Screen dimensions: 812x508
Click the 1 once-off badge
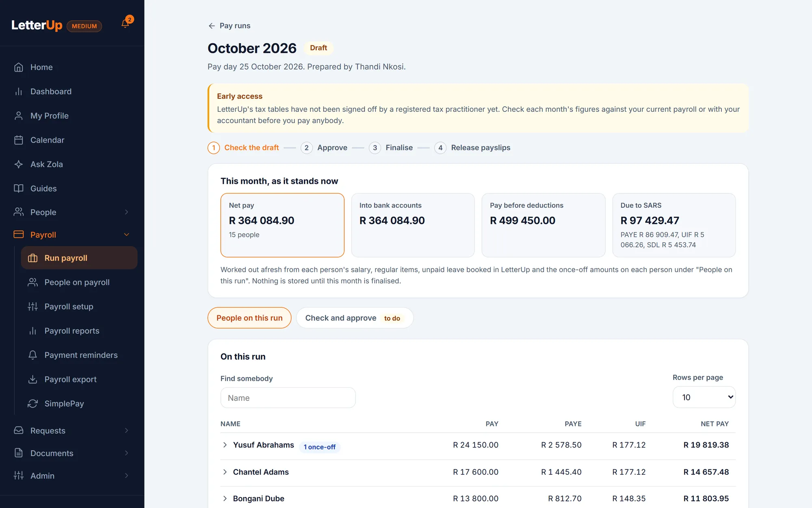coord(320,447)
